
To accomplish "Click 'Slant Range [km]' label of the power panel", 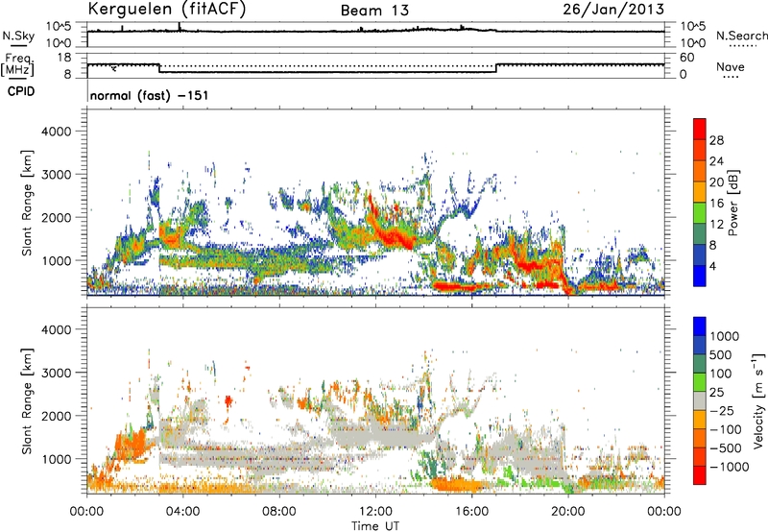I will click(x=27, y=203).
